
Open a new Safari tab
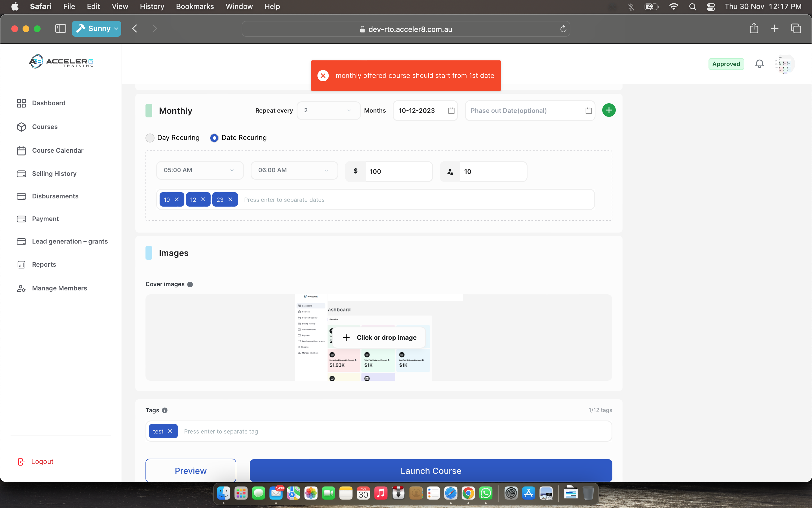pos(775,29)
